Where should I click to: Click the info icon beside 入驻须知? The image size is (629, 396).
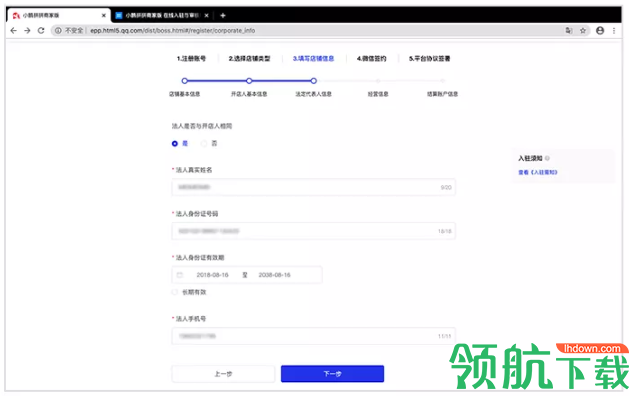coord(547,158)
